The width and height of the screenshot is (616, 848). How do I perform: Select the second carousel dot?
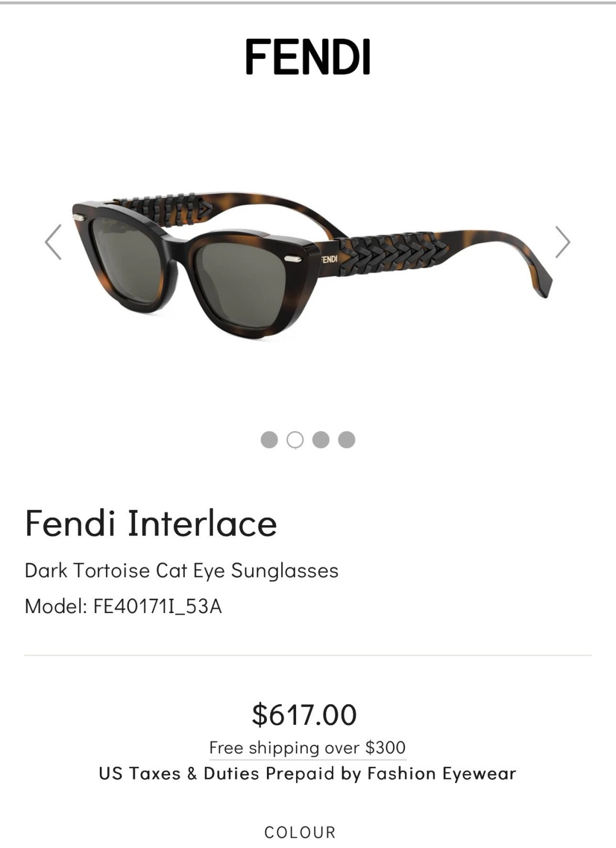(295, 440)
